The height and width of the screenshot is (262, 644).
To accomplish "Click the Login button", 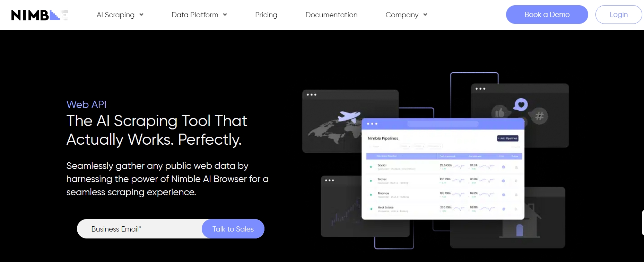I will point(619,15).
